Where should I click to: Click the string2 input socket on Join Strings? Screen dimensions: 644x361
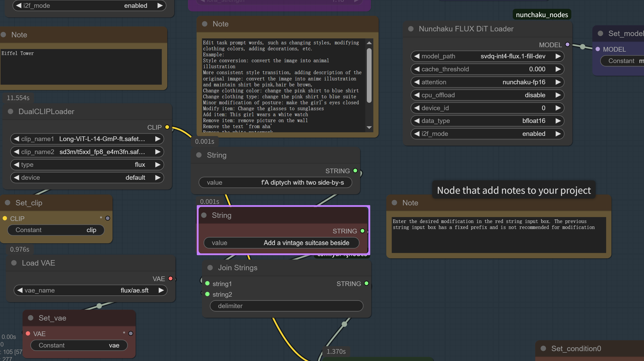click(x=207, y=294)
